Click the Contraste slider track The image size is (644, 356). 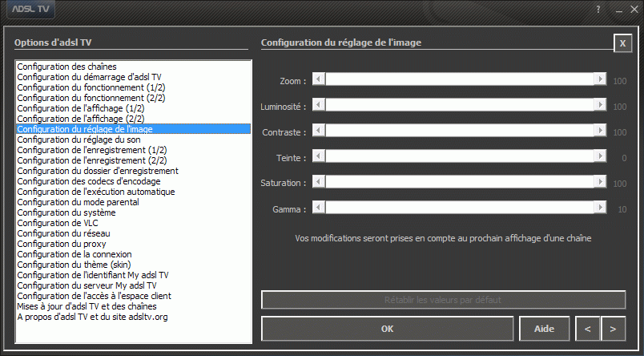tap(460, 131)
